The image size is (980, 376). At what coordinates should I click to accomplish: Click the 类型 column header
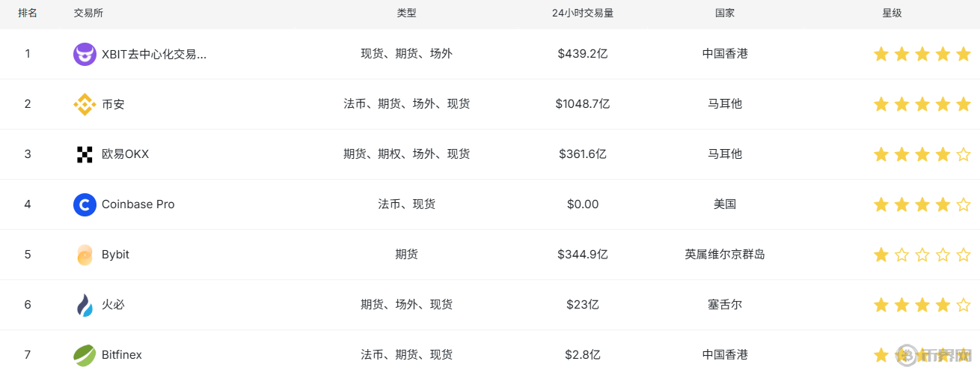(x=406, y=13)
